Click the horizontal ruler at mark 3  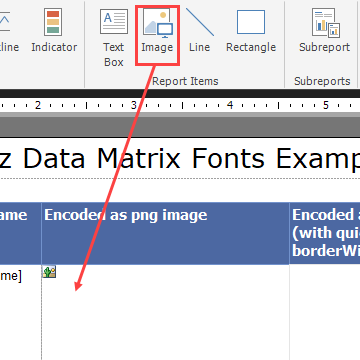133,105
